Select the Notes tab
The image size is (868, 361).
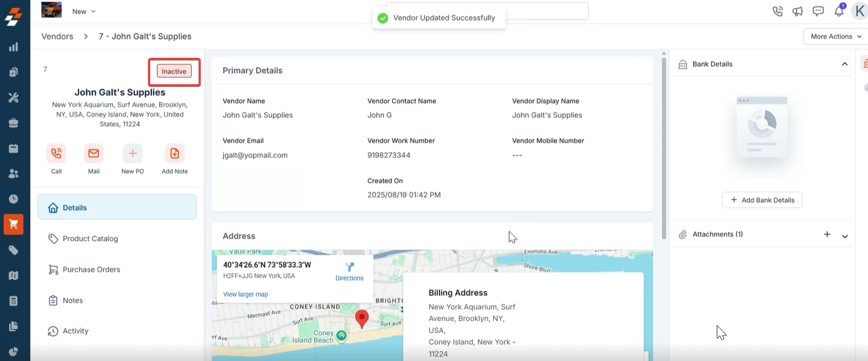(117, 300)
